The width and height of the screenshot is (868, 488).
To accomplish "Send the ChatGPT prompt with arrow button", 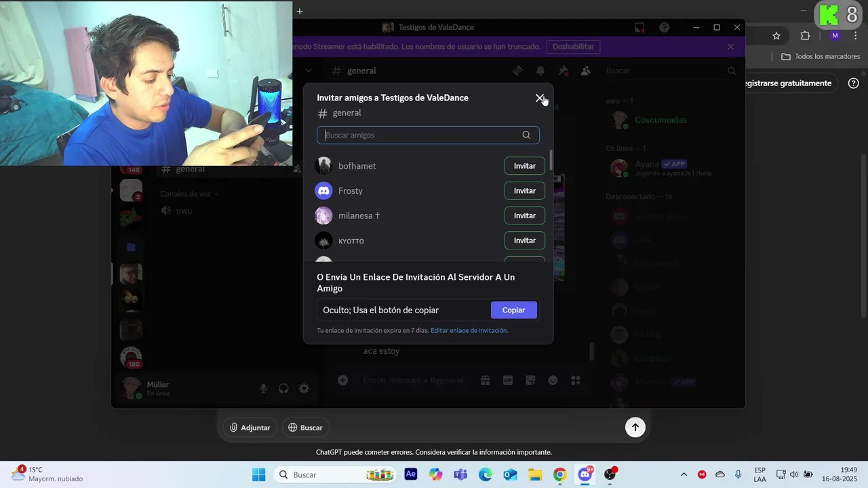I will coord(635,427).
